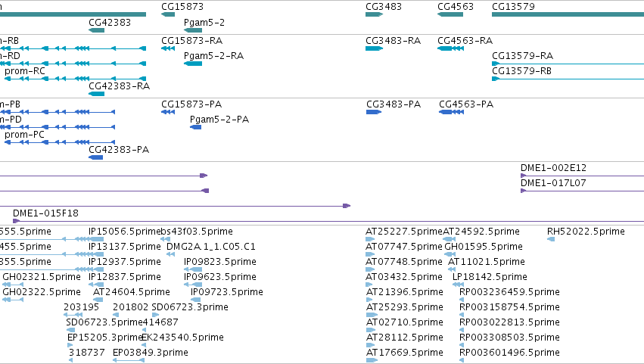Screen dimensions: 644x364
Task: Select EST RP003236459.5prime
Action: click(462, 300)
